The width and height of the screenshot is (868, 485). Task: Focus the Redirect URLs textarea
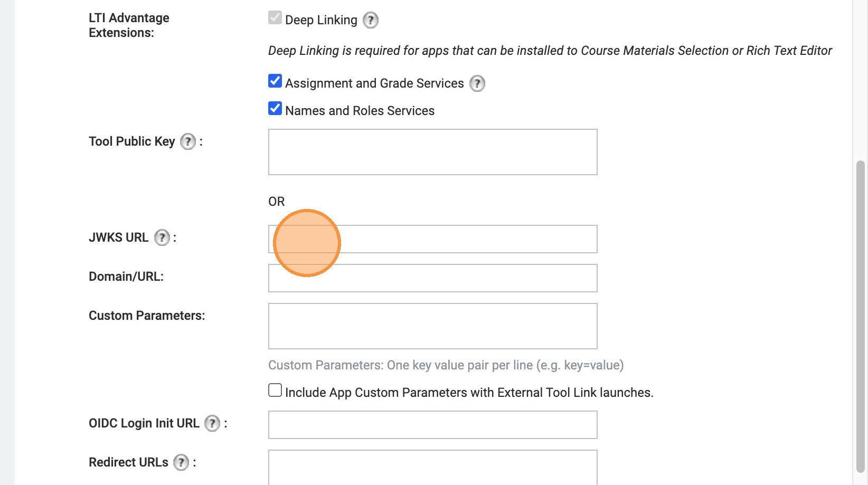click(x=432, y=467)
